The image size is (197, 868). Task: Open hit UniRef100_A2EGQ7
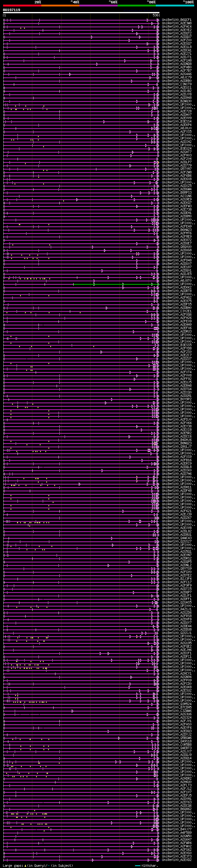tap(176, 43)
